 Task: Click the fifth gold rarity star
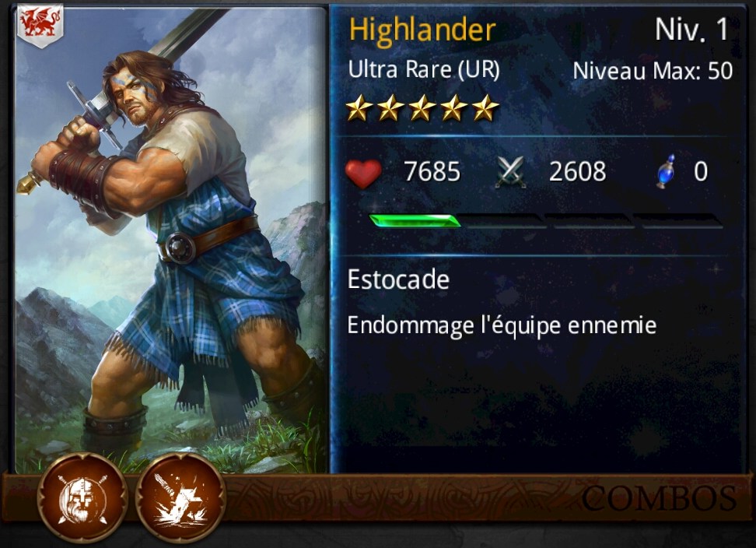(x=485, y=107)
